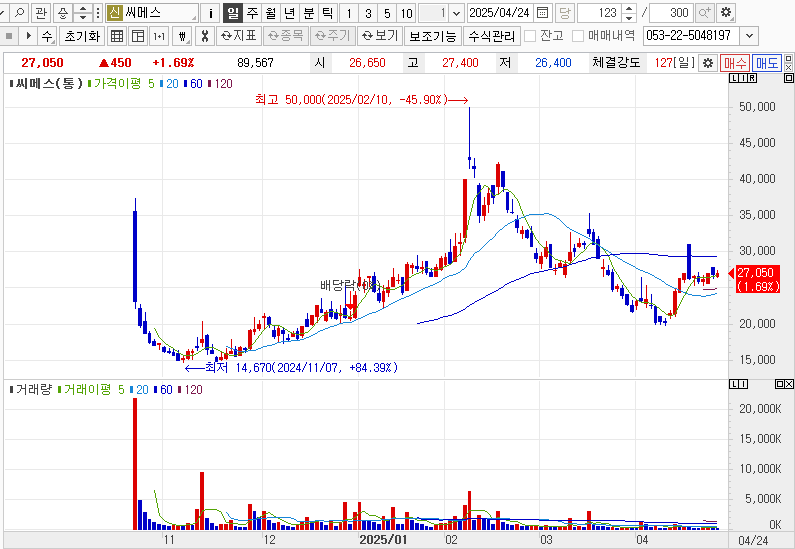Click the vertical dots menu icon
This screenshot has height=549, width=795.
[x=98, y=13]
